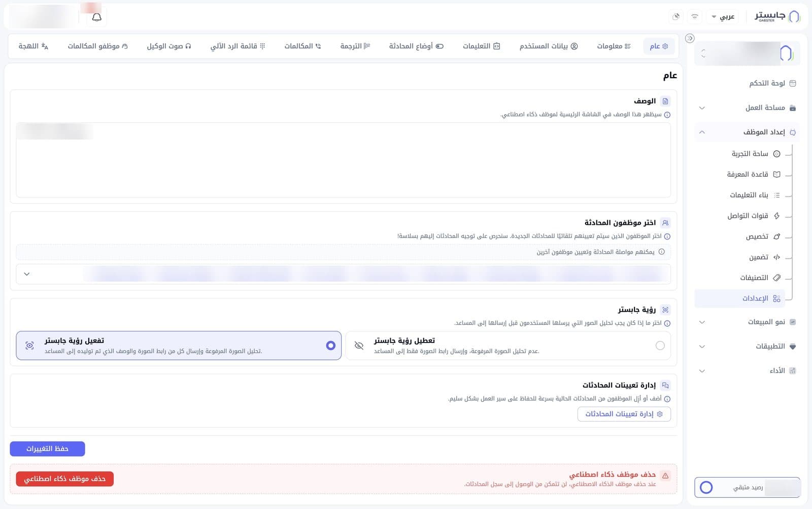Switch to the صوت الوكيل tab

pyautogui.click(x=169, y=46)
